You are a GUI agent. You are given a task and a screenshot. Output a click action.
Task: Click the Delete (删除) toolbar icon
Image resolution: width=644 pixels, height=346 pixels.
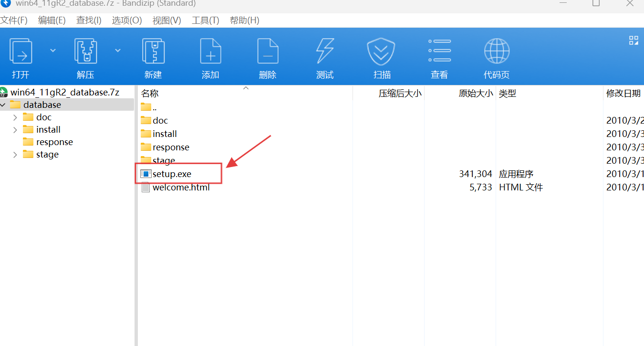268,52
